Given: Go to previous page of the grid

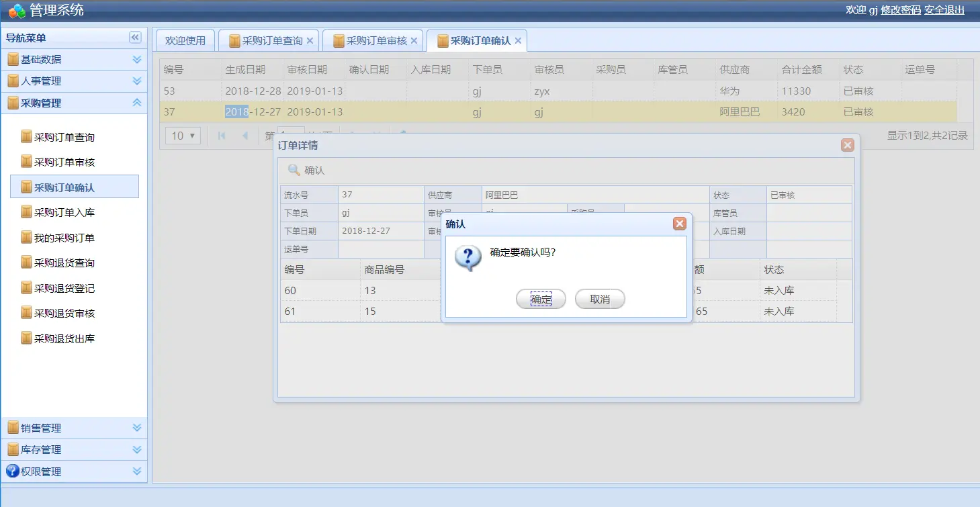Looking at the screenshot, I should click(245, 136).
